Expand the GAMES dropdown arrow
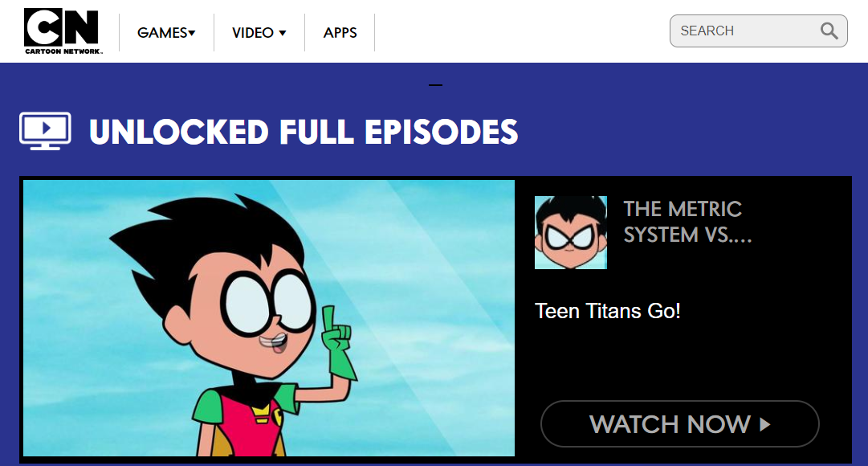Image resolution: width=868 pixels, height=466 pixels. coord(192,33)
